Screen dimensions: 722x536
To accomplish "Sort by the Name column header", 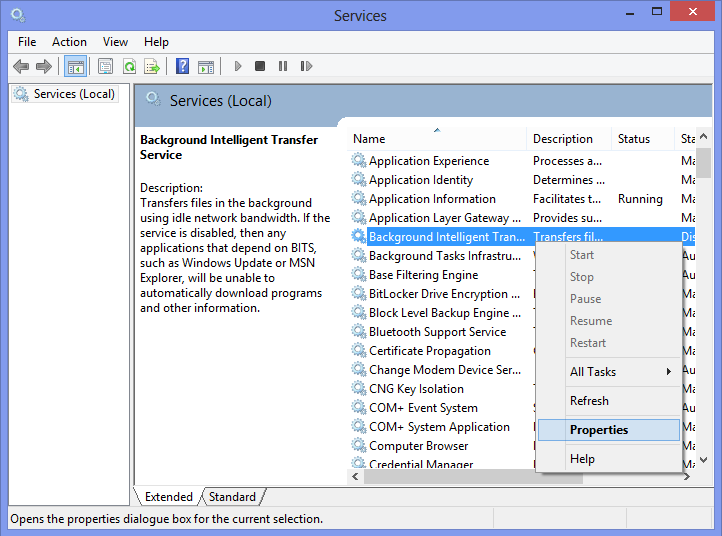I will (x=437, y=139).
